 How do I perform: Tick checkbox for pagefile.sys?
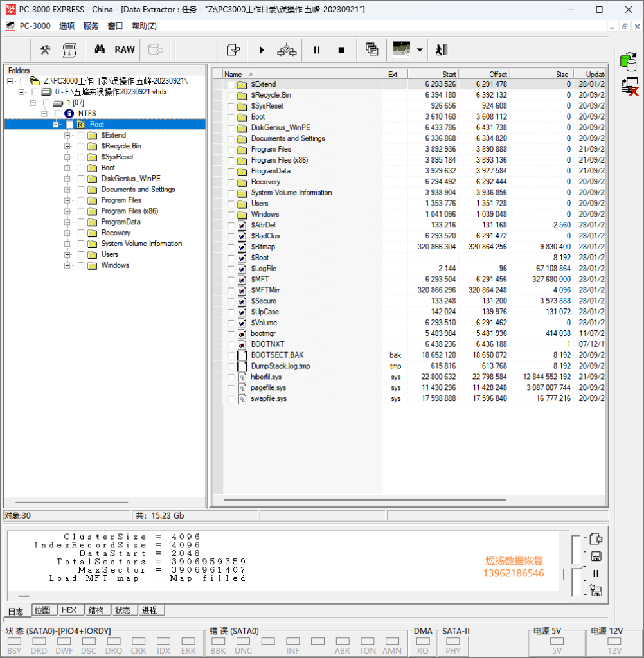pos(231,388)
